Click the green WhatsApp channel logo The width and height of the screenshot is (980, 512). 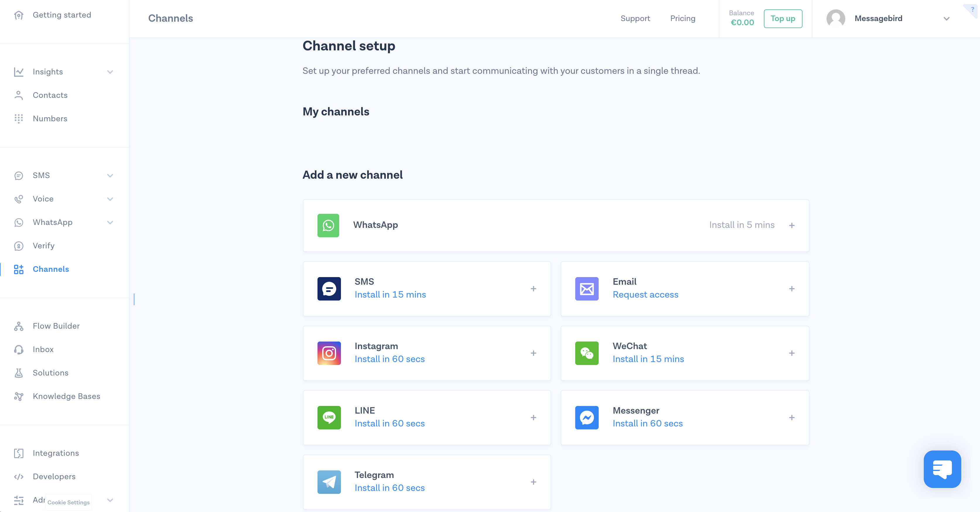point(328,226)
